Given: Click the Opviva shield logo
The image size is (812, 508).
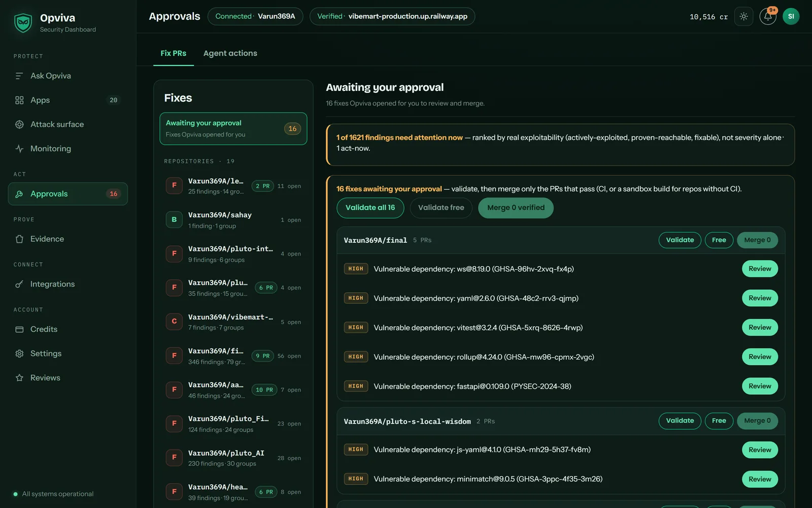Looking at the screenshot, I should pos(23,22).
